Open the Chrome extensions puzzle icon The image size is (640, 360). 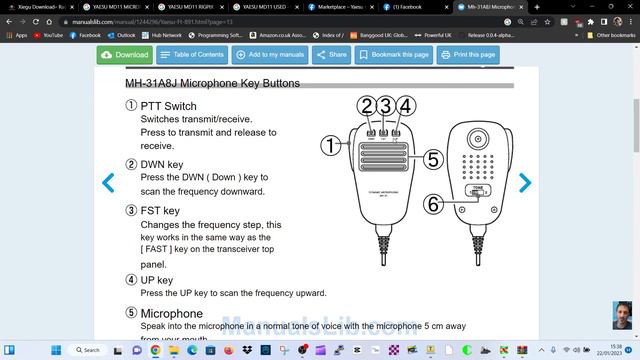(x=591, y=22)
